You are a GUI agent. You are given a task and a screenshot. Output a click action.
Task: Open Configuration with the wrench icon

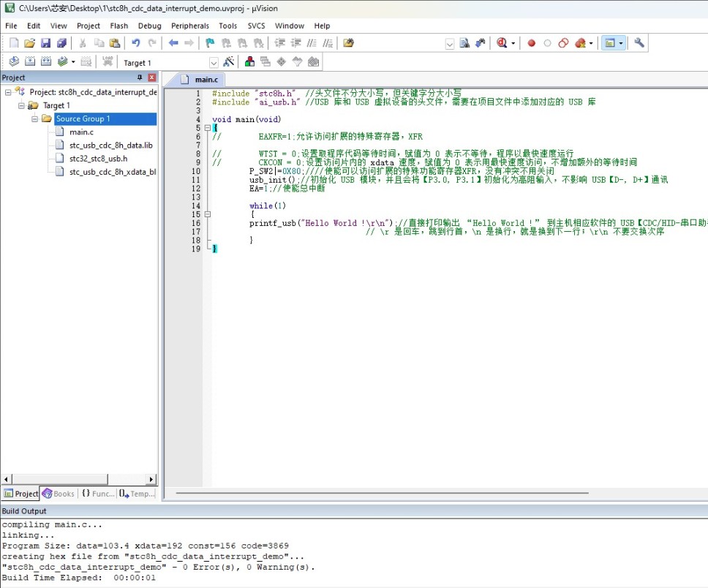639,43
